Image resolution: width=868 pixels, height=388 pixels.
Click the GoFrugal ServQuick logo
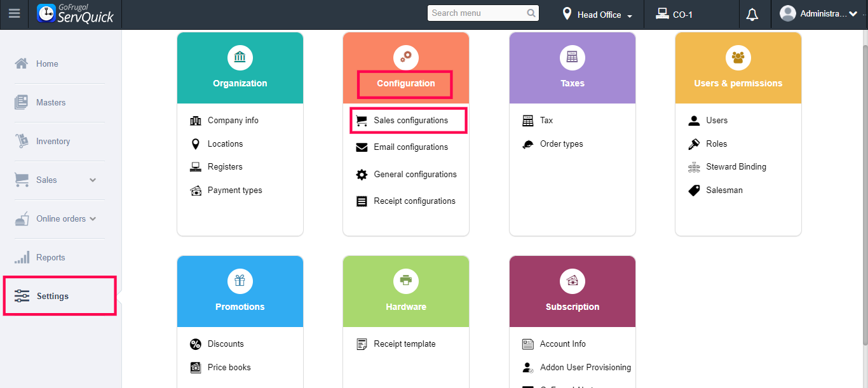tap(75, 14)
